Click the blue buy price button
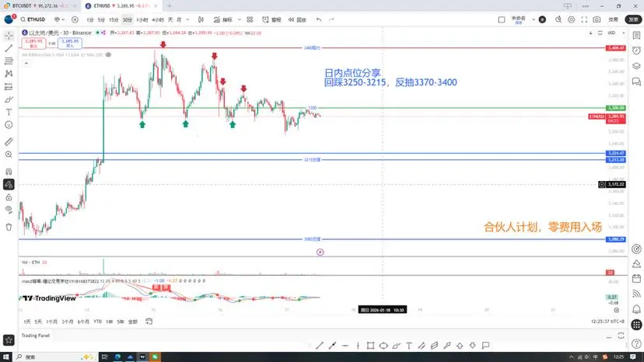Screen dimensions: 644x362 coord(70,43)
